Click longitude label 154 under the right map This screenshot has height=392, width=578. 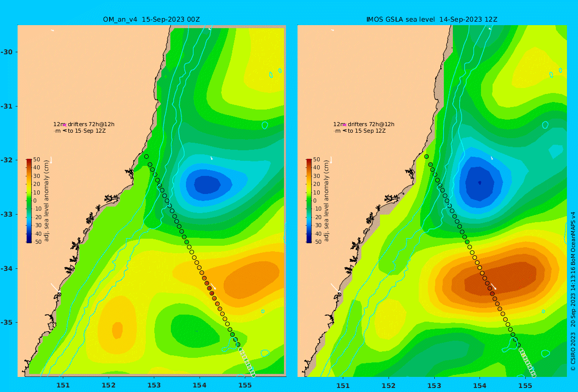coord(479,386)
